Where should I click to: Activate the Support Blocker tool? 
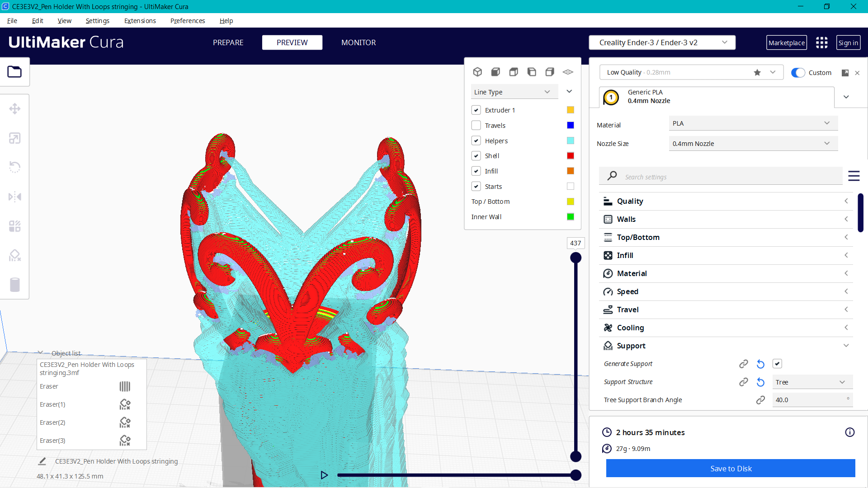click(x=15, y=255)
